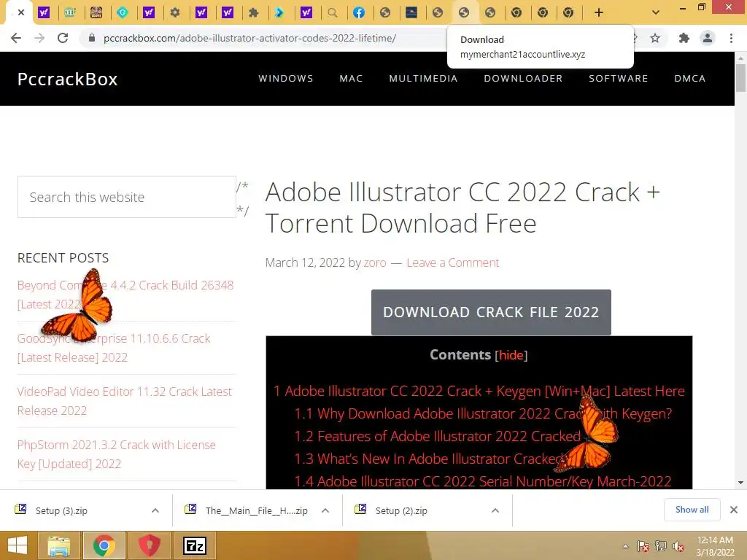The width and height of the screenshot is (747, 560).
Task: Click the scrollbar down arrow
Action: 740,483
